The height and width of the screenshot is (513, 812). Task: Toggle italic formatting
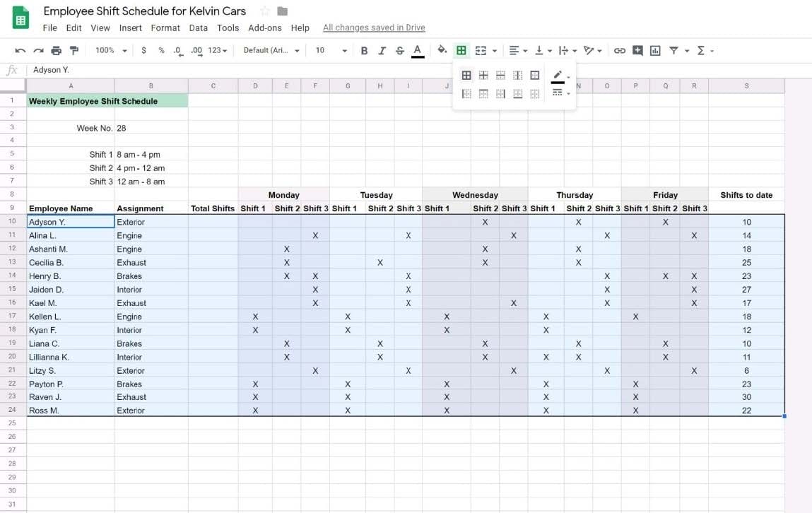[x=382, y=50]
